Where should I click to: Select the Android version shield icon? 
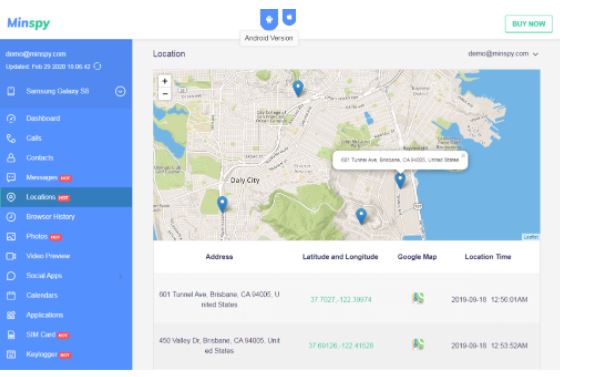coord(269,19)
